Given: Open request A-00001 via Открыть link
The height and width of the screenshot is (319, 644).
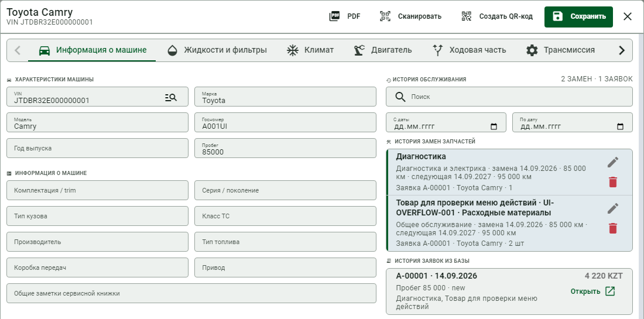Looking at the screenshot, I should point(592,291).
